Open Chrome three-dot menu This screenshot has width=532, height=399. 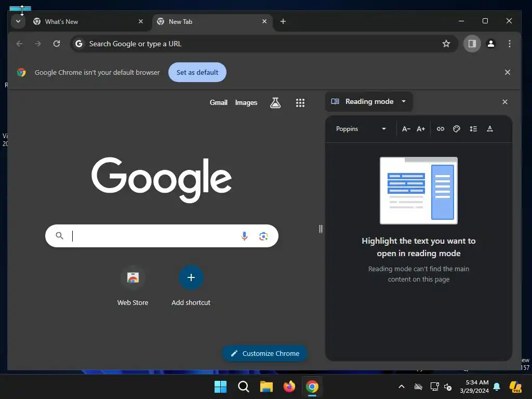[509, 44]
